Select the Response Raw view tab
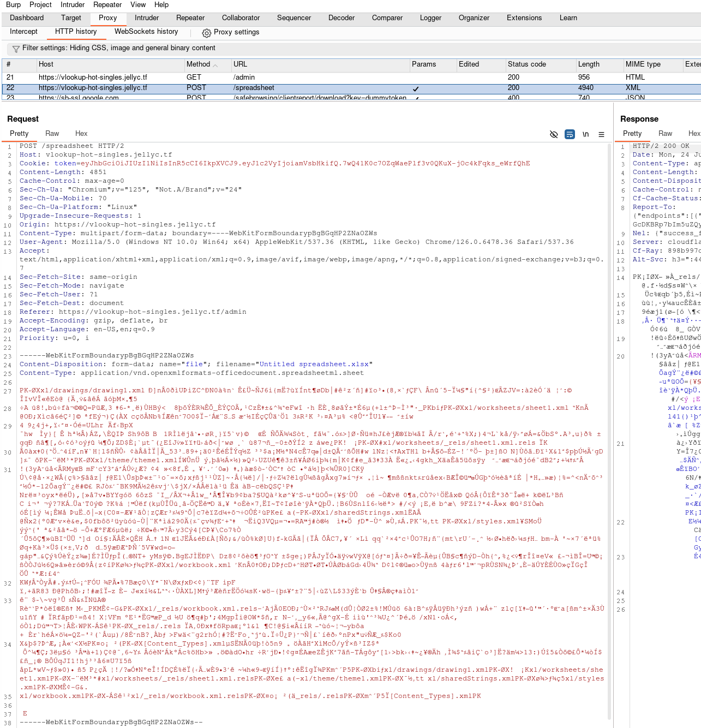 666,134
